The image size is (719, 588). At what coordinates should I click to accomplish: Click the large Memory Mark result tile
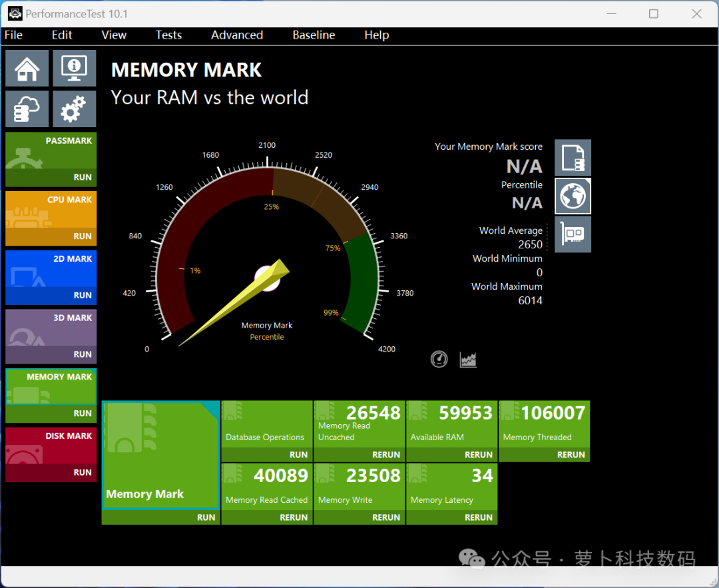[x=160, y=455]
